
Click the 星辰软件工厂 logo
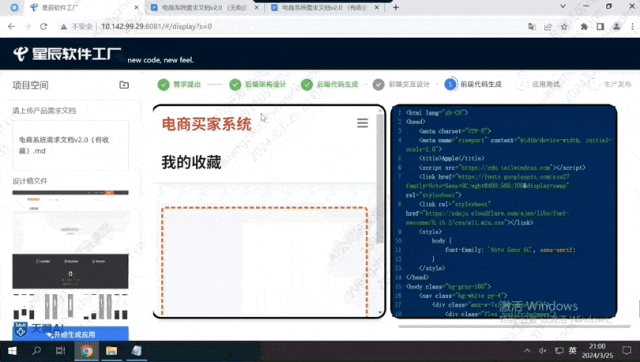click(x=67, y=53)
